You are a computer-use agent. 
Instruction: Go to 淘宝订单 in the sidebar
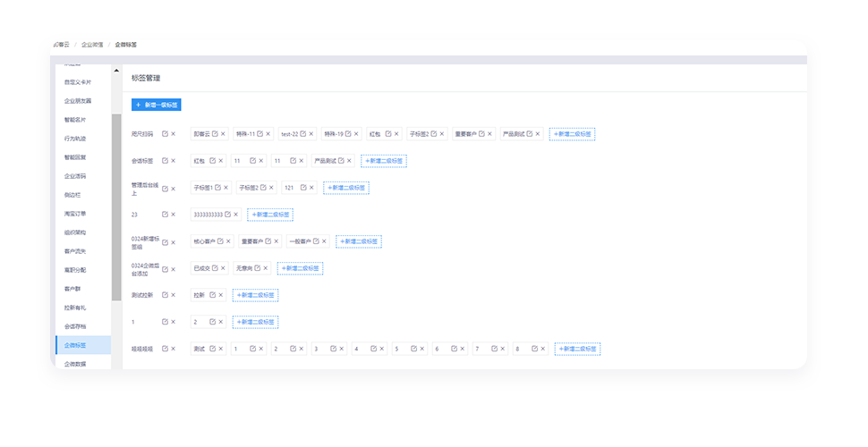pyautogui.click(x=77, y=213)
